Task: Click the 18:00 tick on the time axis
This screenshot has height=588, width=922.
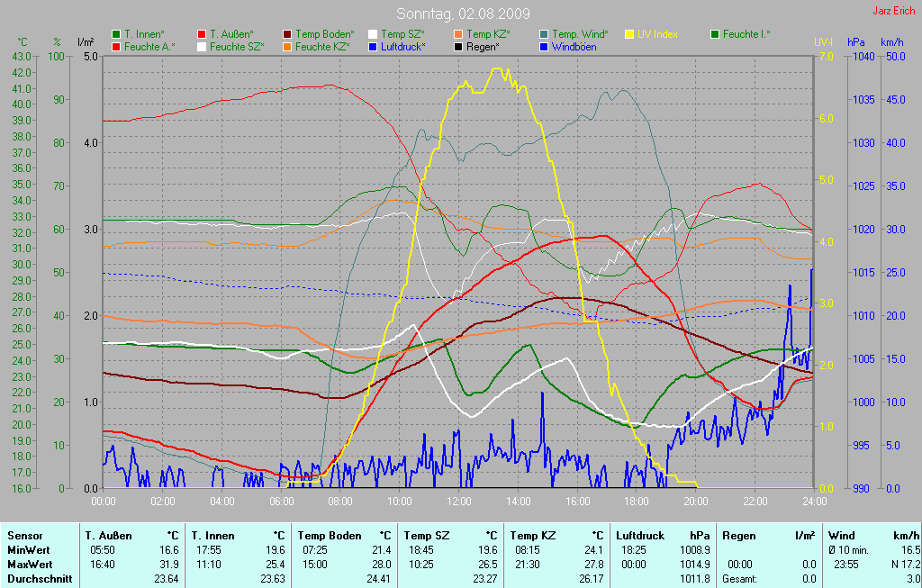Action: tap(637, 502)
